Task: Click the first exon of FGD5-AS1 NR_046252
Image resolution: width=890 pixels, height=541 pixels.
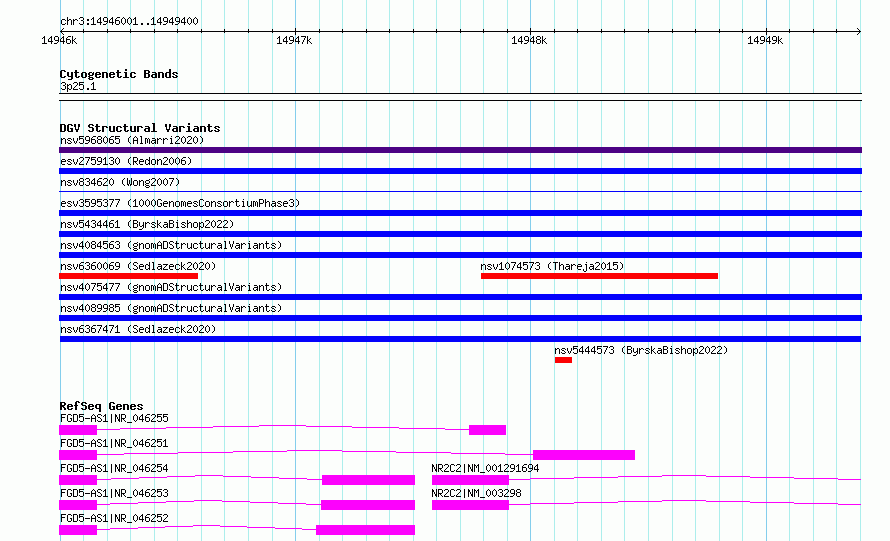Action: [78, 530]
